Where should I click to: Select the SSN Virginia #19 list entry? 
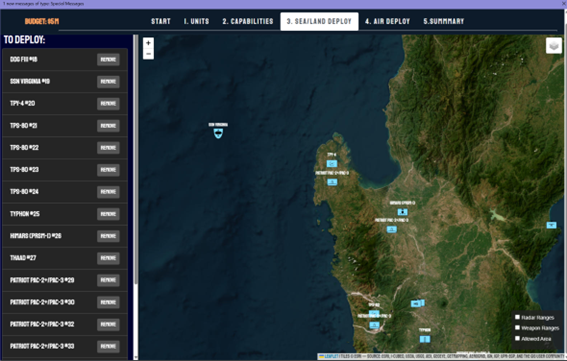coord(65,81)
